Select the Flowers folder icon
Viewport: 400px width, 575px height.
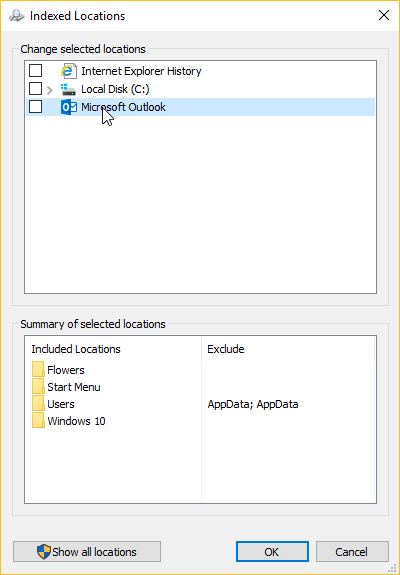coord(38,369)
